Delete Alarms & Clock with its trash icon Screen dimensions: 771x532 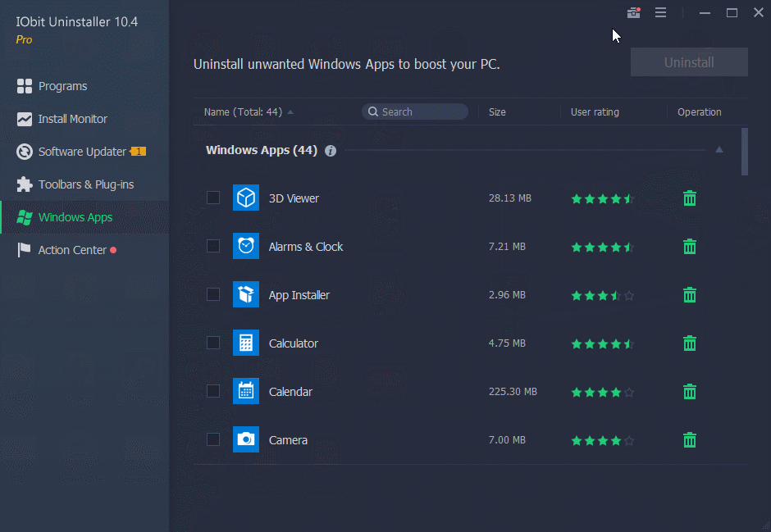pyautogui.click(x=690, y=246)
